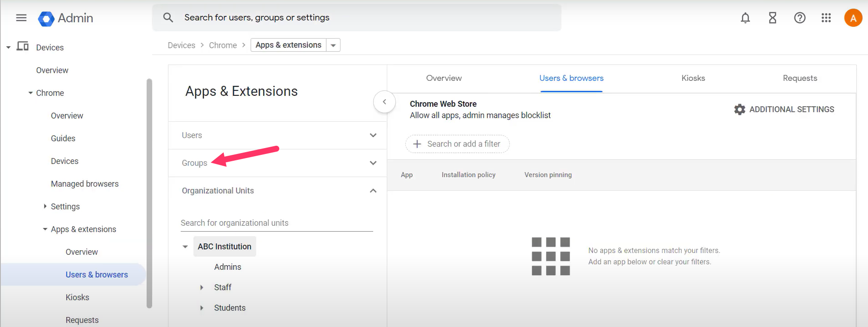Viewport: 868px width, 327px height.
Task: Collapse the Apps & extensions sidebar node
Action: coord(45,229)
